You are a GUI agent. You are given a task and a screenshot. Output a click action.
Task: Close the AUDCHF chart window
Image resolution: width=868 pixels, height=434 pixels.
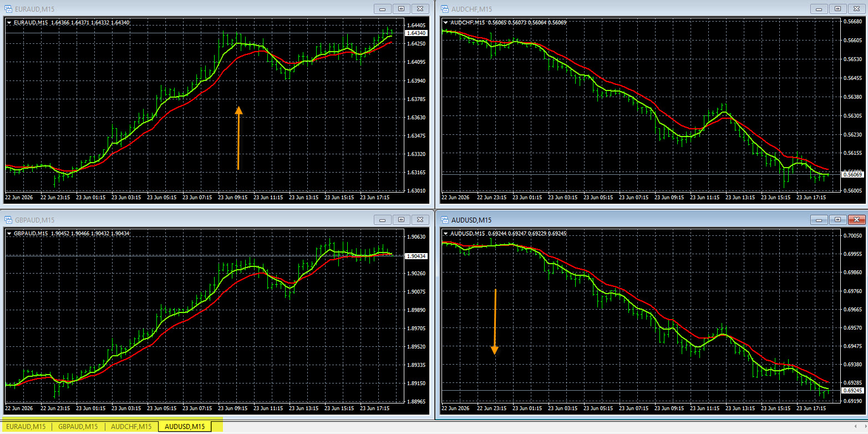tap(857, 8)
